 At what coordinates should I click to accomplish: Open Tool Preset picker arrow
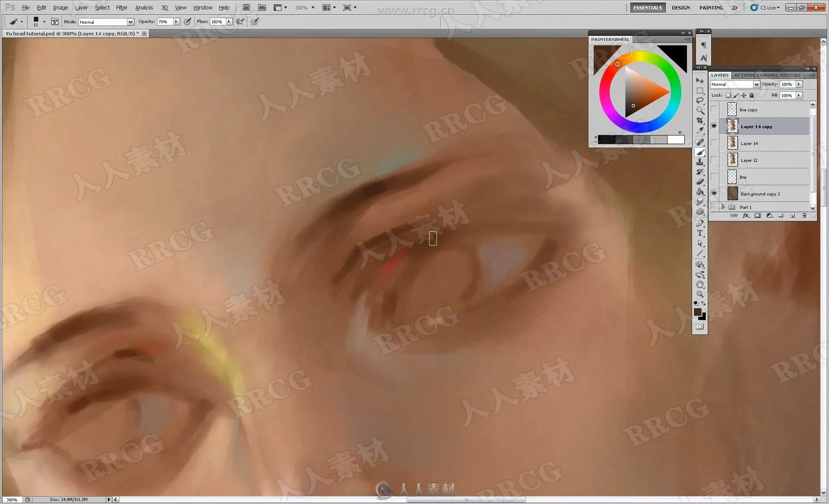pyautogui.click(x=22, y=22)
